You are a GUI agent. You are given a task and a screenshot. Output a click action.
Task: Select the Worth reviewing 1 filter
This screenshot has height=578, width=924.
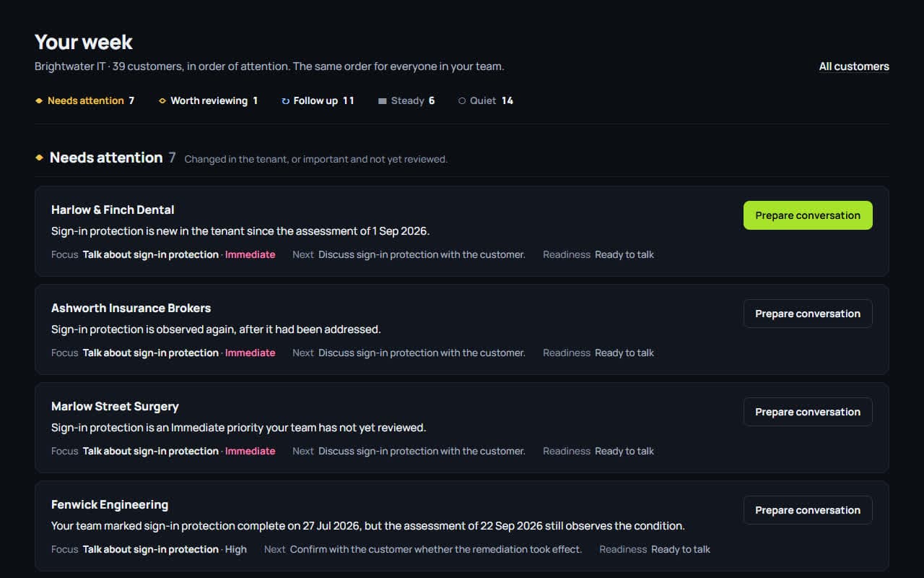tap(208, 101)
